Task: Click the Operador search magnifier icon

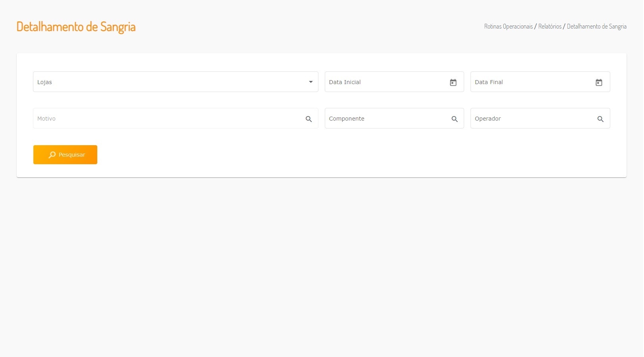Action: [600, 119]
